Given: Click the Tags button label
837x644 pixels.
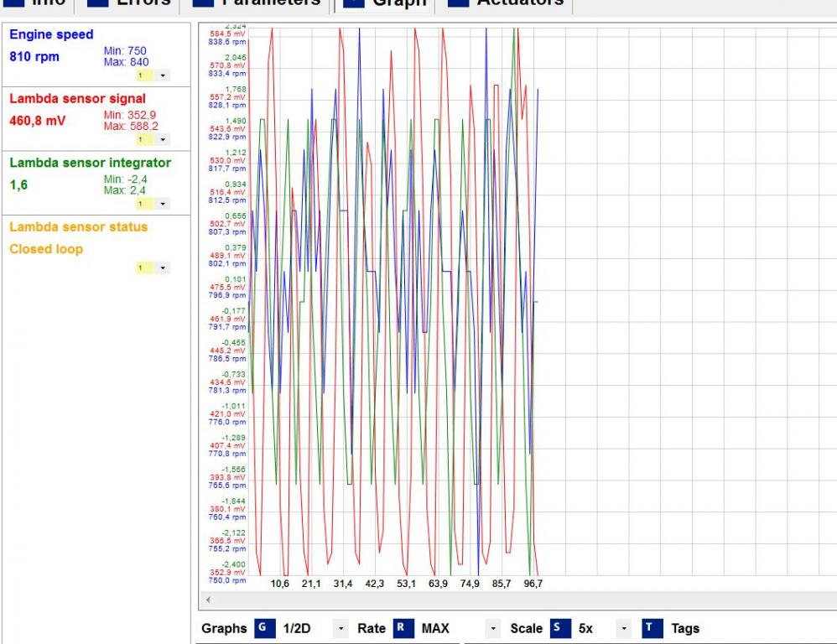Looking at the screenshot, I should (x=685, y=629).
